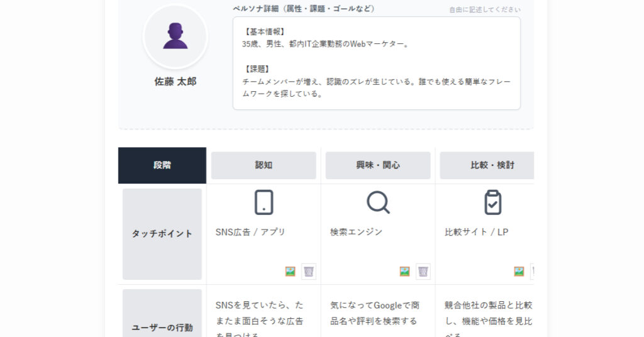
Task: Select the 認知 stage header
Action: click(x=264, y=165)
